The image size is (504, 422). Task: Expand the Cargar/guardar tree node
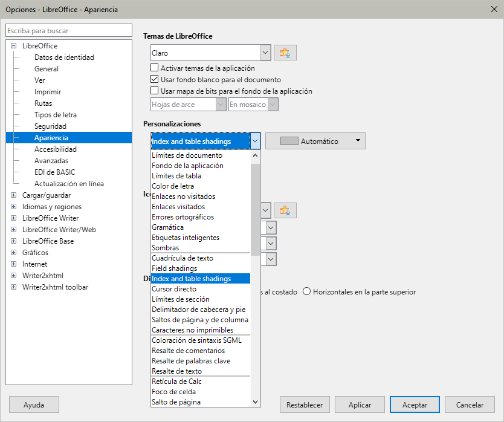[x=14, y=195]
